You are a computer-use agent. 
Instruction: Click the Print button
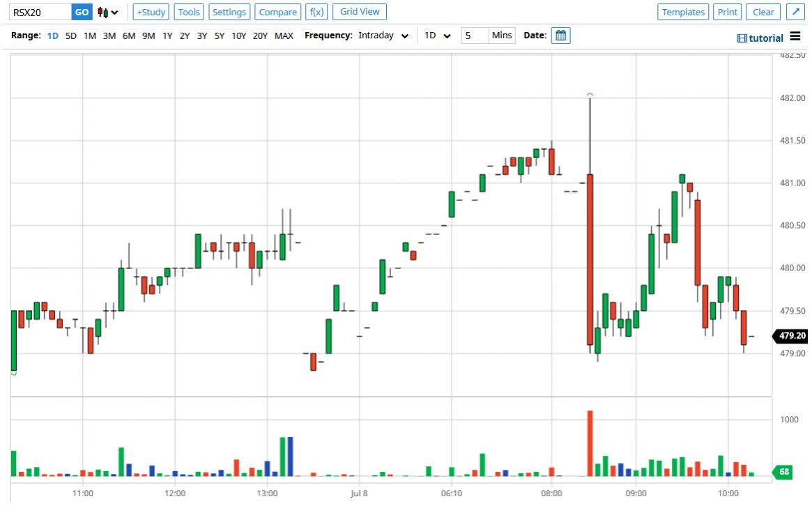[727, 12]
